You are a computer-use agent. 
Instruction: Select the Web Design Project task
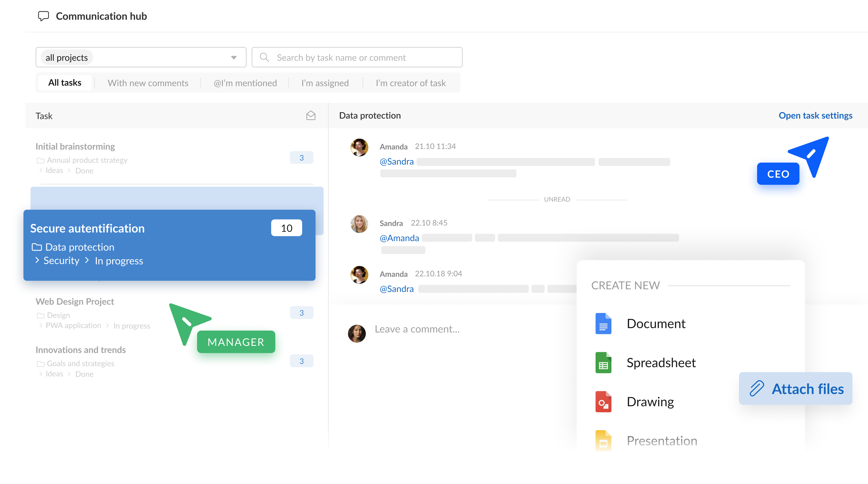75,301
